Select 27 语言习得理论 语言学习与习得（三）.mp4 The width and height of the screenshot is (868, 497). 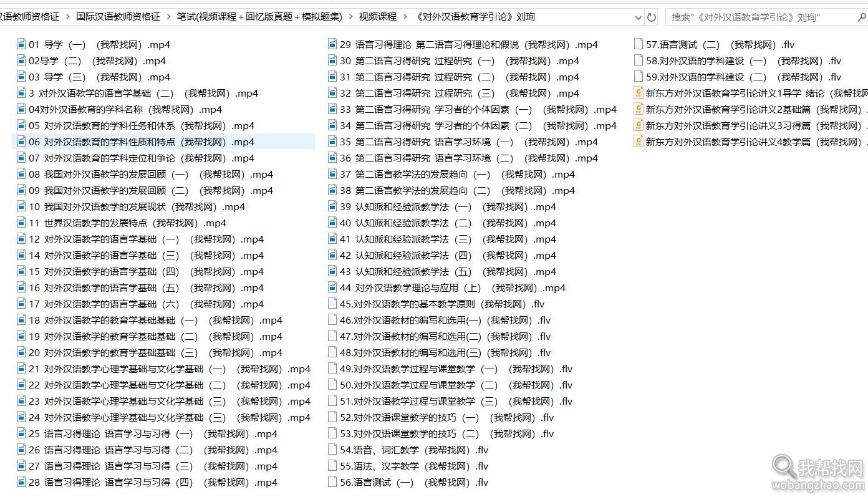[153, 466]
